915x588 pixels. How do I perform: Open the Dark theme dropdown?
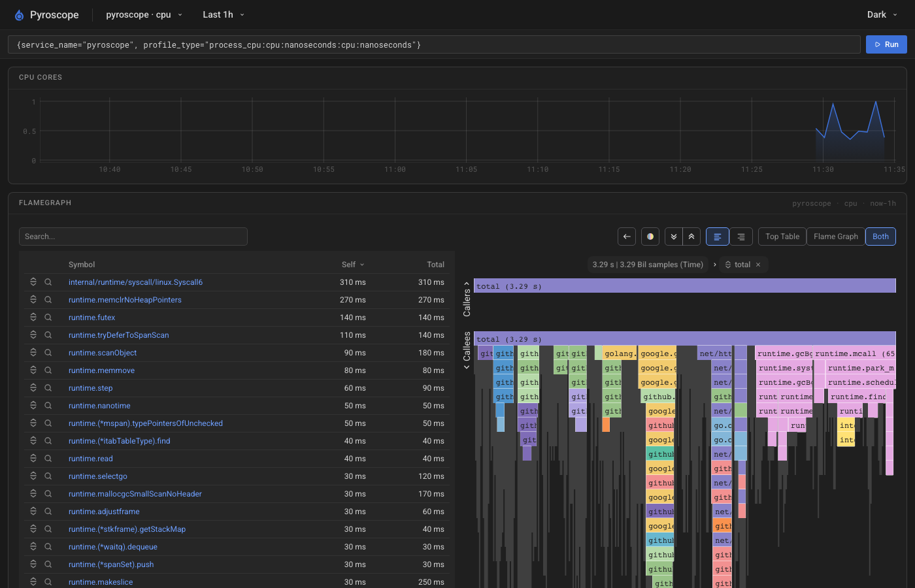coord(882,14)
